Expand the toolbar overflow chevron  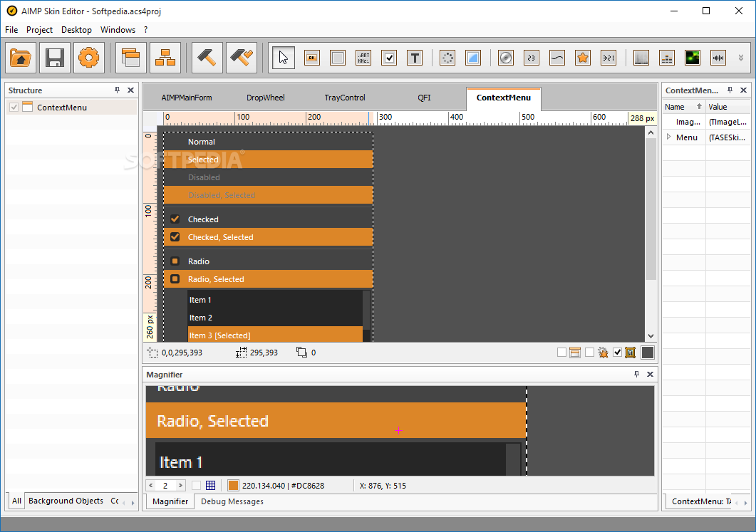coord(741,58)
